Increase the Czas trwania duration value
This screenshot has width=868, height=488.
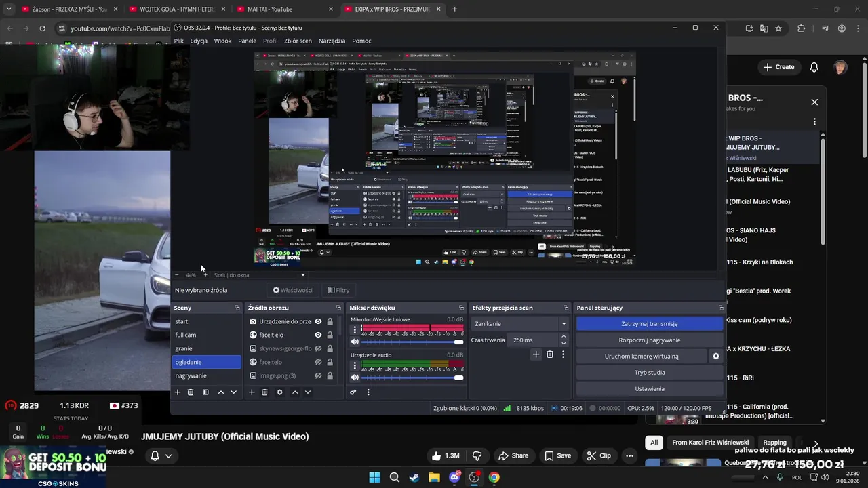(x=563, y=337)
